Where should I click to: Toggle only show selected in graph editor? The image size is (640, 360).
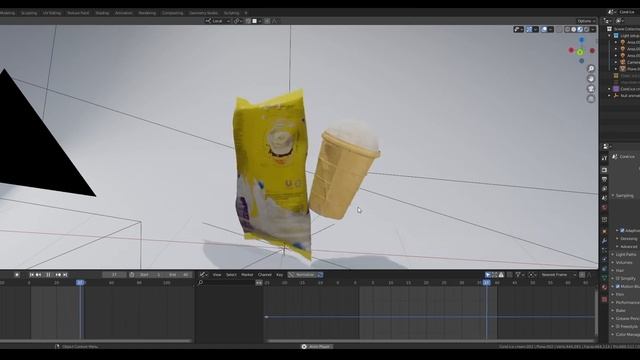click(488, 275)
